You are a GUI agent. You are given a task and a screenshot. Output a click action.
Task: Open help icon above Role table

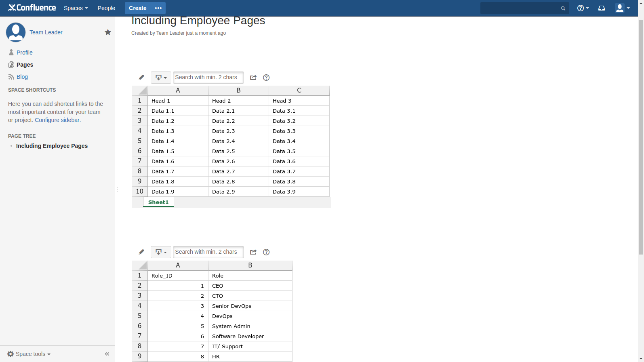click(266, 252)
